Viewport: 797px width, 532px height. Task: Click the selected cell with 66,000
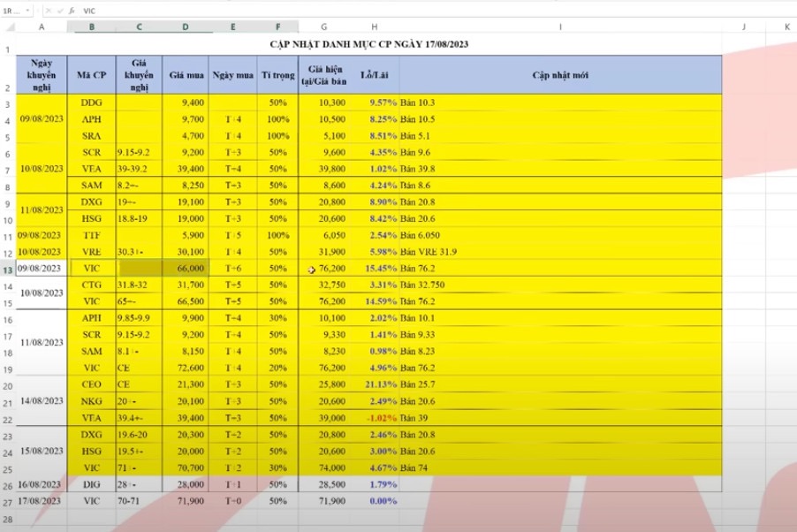[186, 268]
